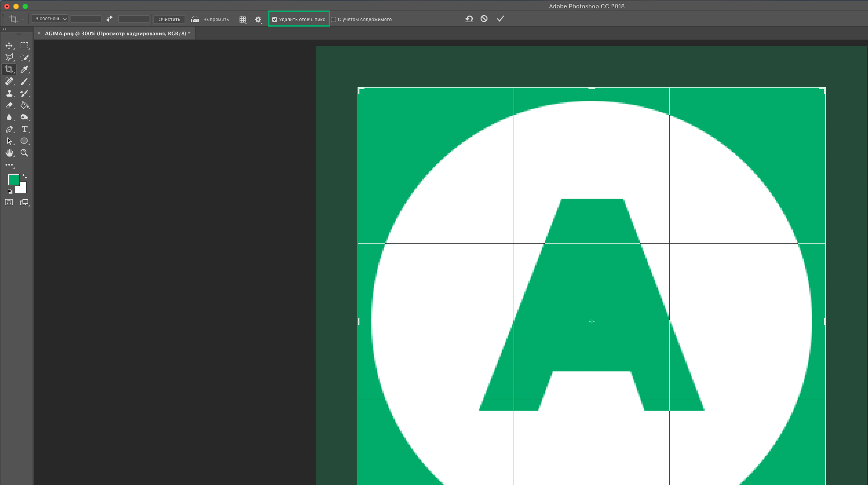Close the AGIMA.png document tab
868x485 pixels.
coord(39,33)
